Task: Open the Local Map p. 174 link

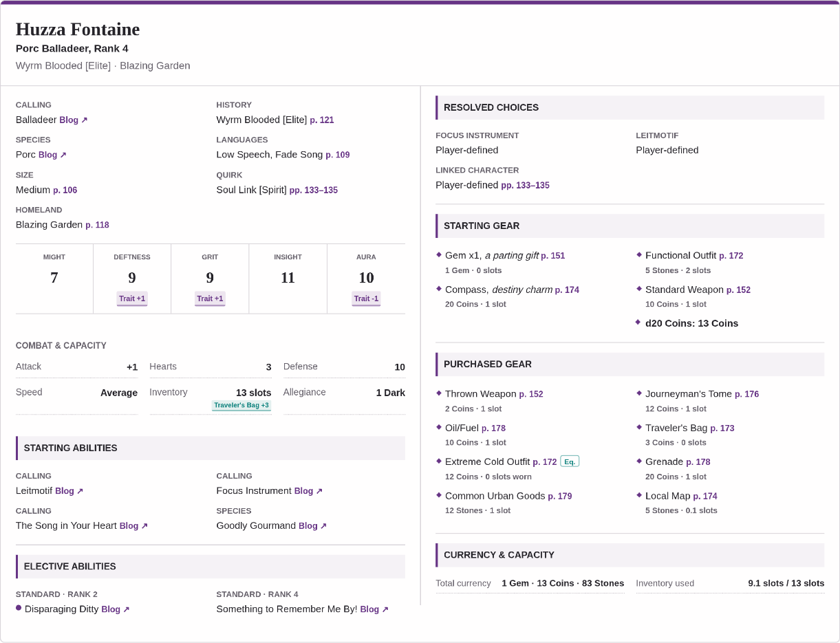Action: point(705,497)
